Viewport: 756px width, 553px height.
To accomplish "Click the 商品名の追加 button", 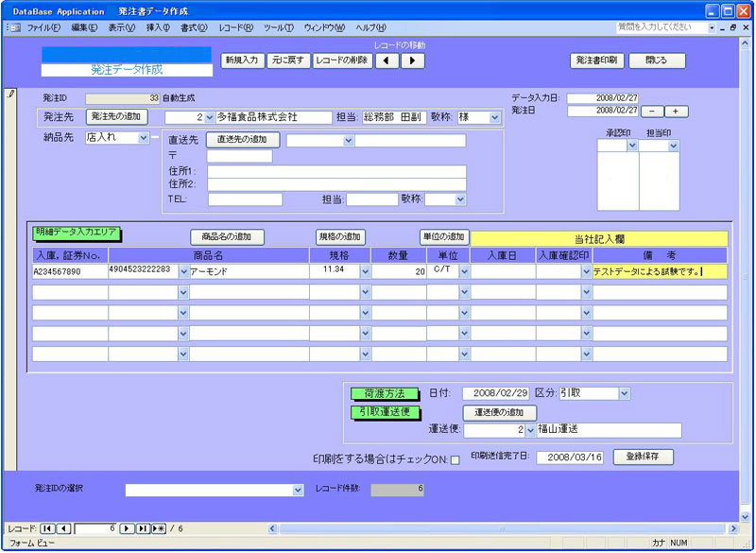I will tap(227, 236).
